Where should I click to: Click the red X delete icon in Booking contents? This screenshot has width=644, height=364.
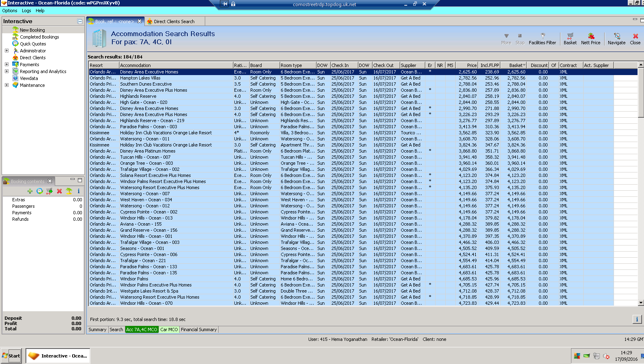(x=59, y=191)
